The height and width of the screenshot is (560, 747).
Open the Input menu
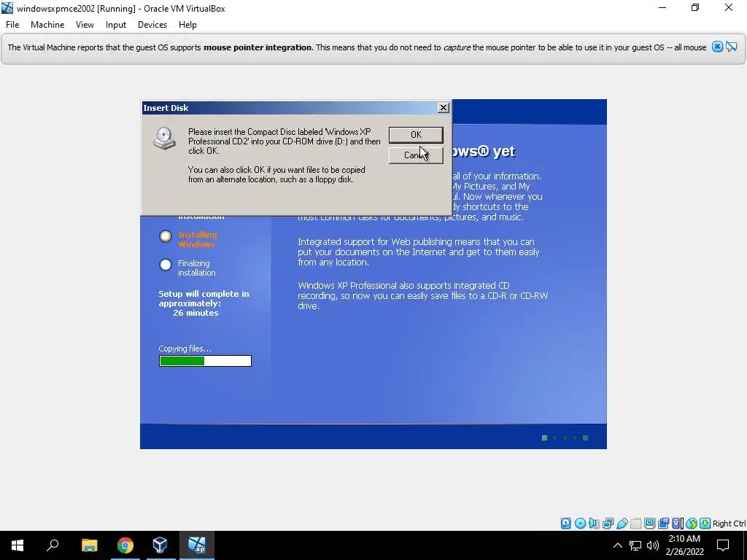coord(116,25)
